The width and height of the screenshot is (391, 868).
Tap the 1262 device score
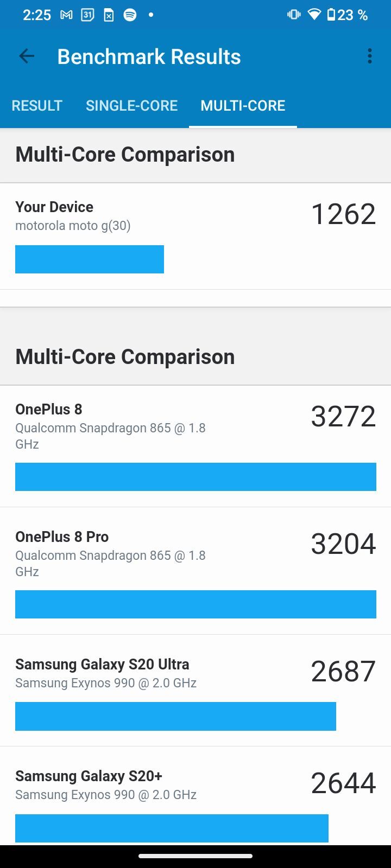click(343, 214)
